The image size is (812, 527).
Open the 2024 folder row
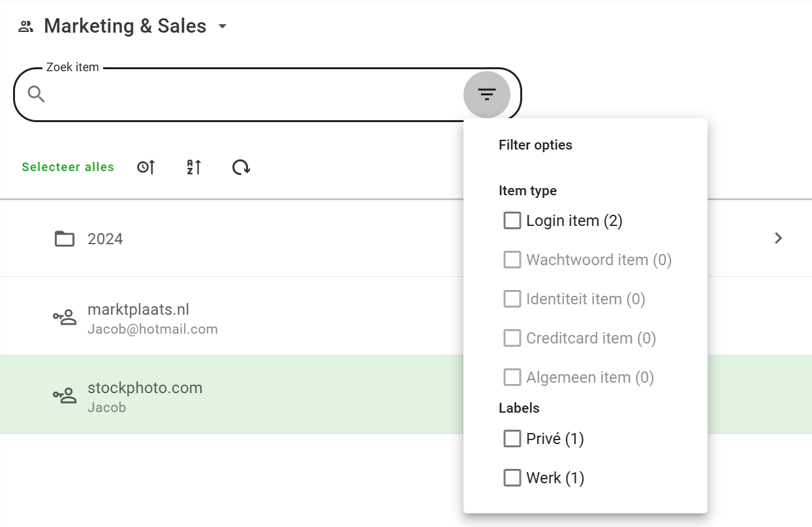pyautogui.click(x=261, y=238)
